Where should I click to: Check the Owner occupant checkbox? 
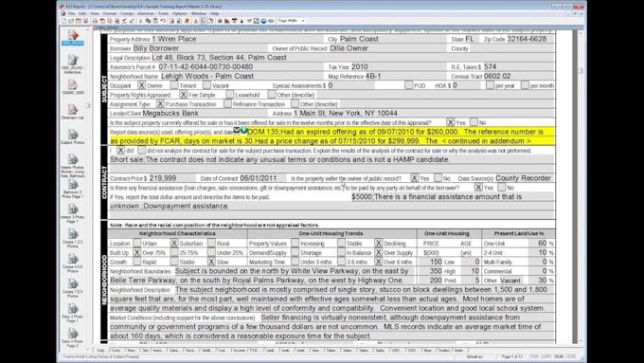click(x=141, y=85)
